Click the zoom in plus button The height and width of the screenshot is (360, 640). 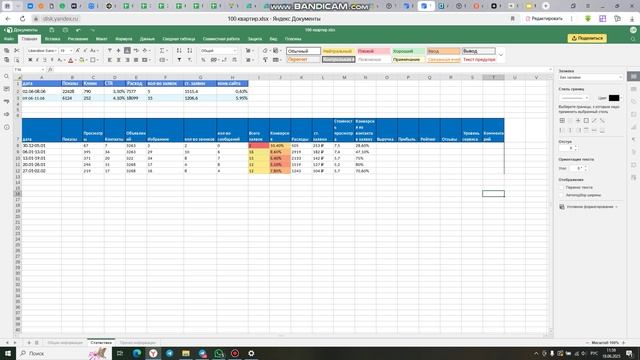click(x=624, y=342)
